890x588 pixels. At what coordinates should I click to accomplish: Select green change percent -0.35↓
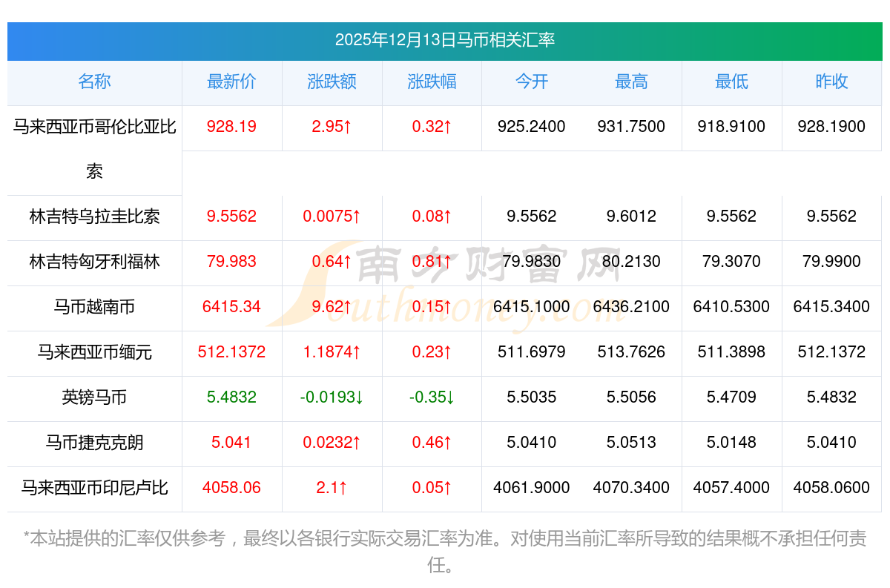click(x=432, y=397)
